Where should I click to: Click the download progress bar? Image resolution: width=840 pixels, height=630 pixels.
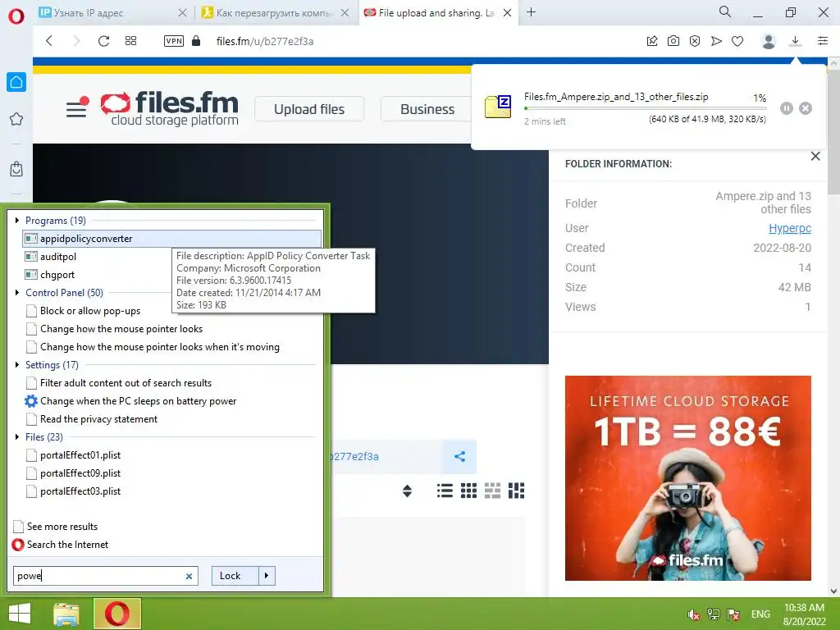pyautogui.click(x=645, y=108)
